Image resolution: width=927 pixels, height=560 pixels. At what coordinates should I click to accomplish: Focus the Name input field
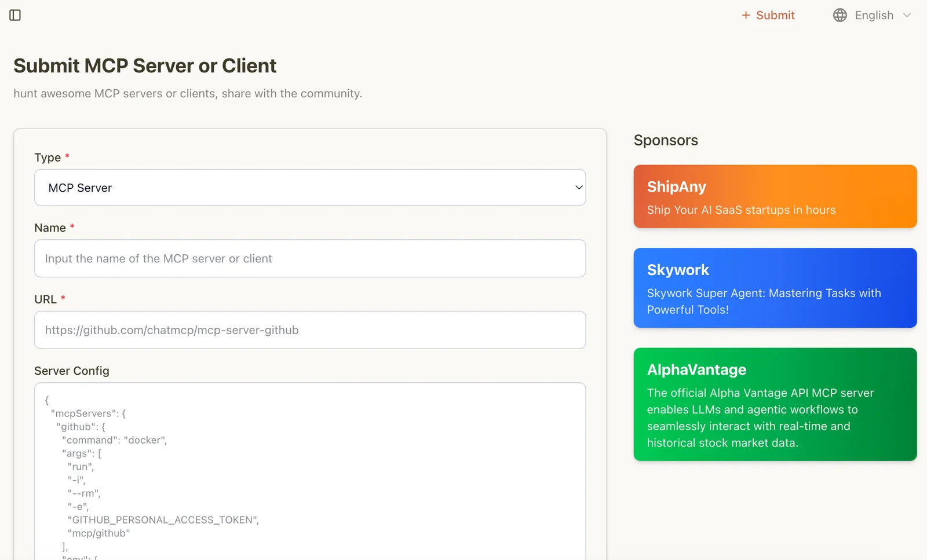(309, 258)
